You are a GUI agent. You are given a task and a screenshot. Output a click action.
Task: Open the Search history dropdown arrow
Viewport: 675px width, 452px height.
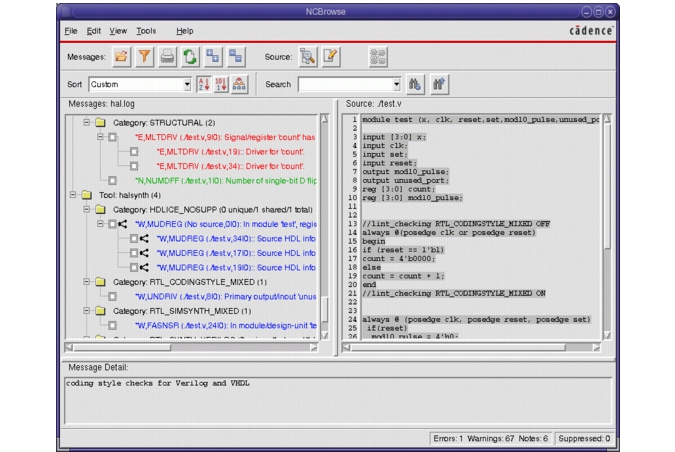[396, 84]
